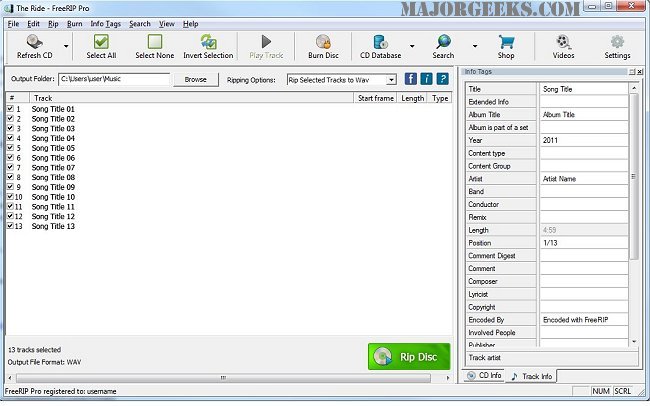Switch to the CD Info tab

(x=484, y=375)
